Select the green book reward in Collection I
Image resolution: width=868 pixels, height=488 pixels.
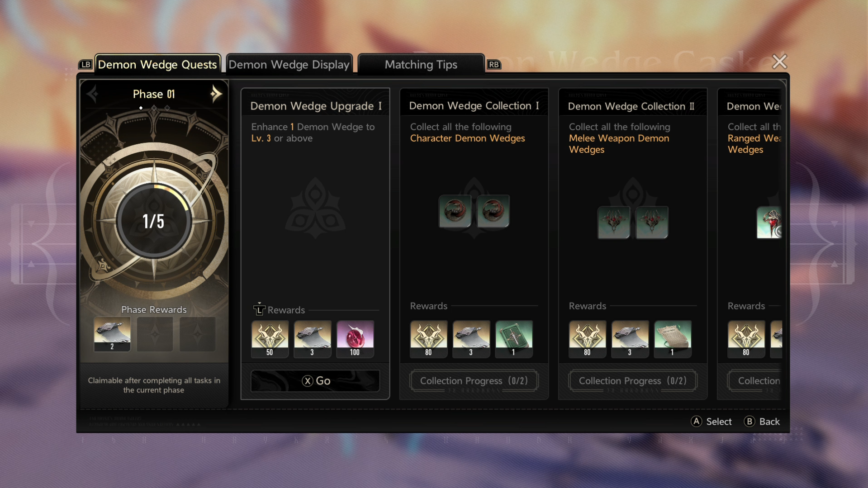pyautogui.click(x=514, y=339)
